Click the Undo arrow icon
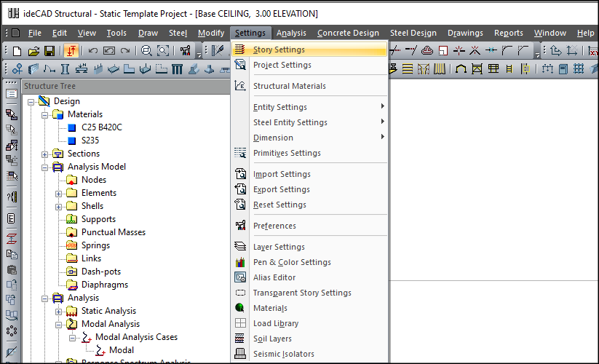The height and width of the screenshot is (364, 599). pos(92,50)
